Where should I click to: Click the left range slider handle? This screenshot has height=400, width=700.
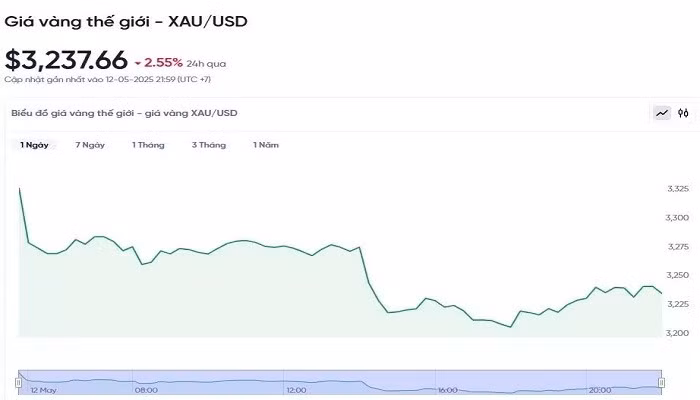(18, 381)
